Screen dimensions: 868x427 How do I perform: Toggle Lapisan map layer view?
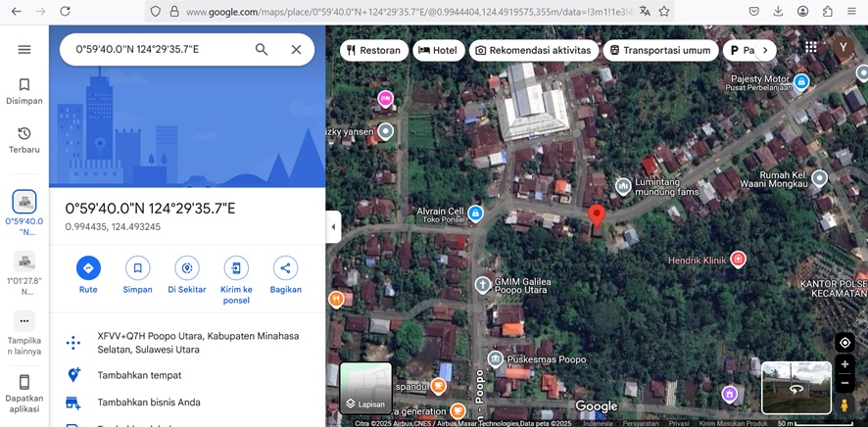tap(365, 388)
